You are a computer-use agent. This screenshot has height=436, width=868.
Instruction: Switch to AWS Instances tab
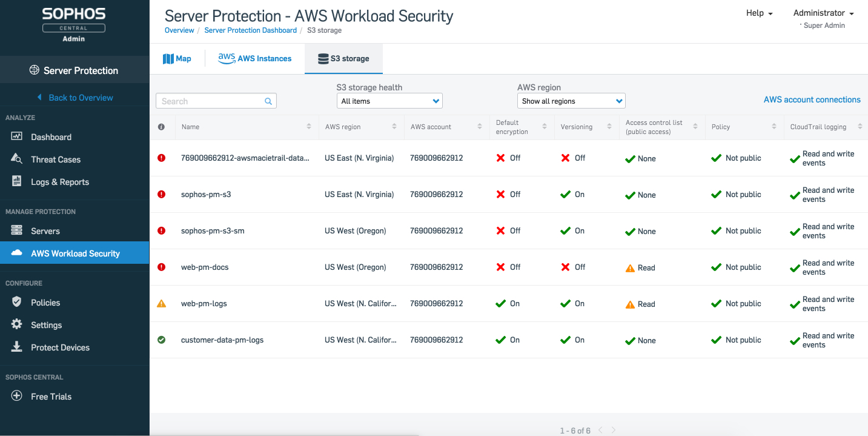(254, 59)
